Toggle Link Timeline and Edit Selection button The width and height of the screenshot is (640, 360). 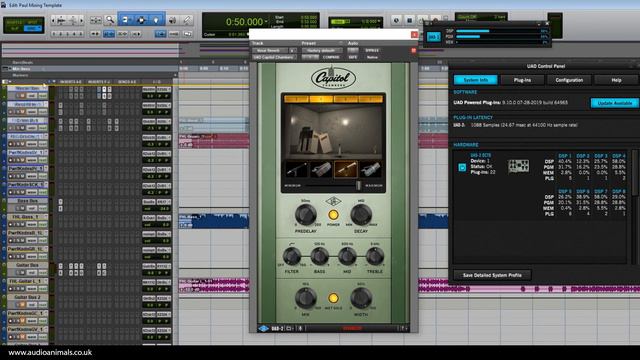click(109, 34)
